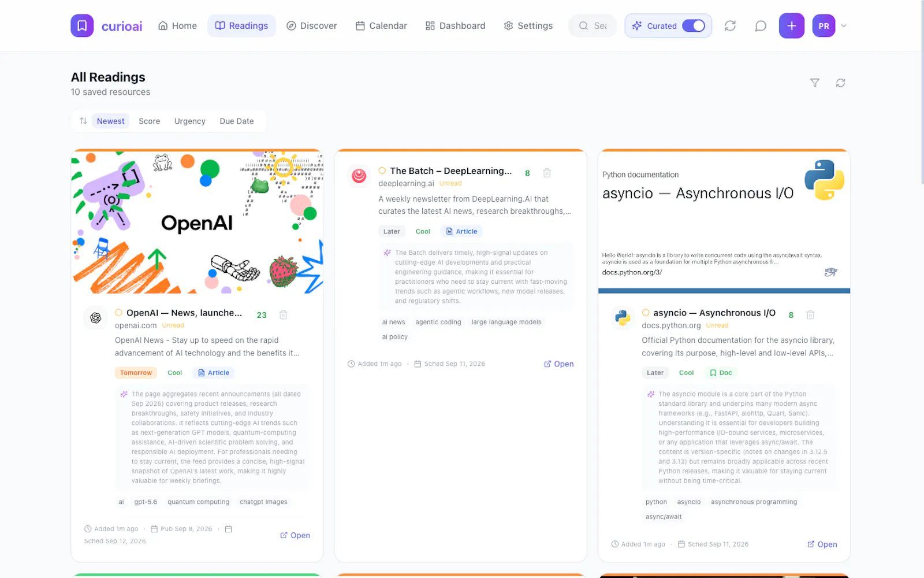Click the Open link on OpenAI card
This screenshot has width=924, height=578.
coord(295,535)
